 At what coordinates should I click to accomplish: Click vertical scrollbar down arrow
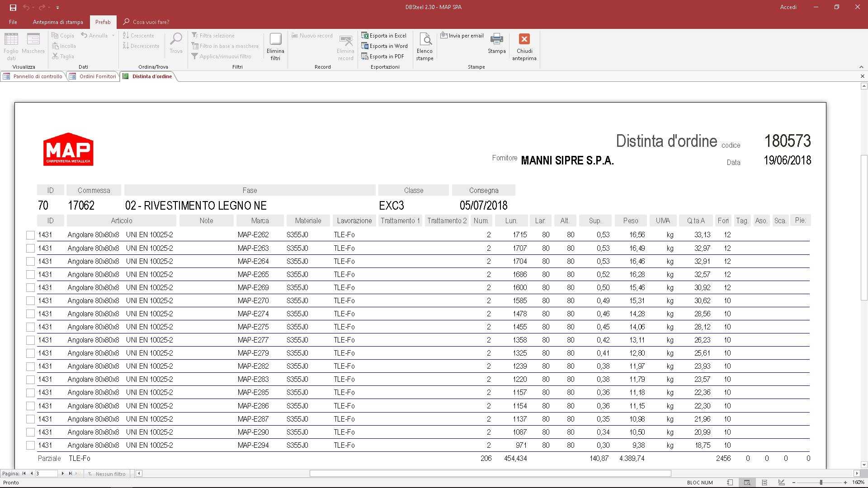[x=864, y=465]
